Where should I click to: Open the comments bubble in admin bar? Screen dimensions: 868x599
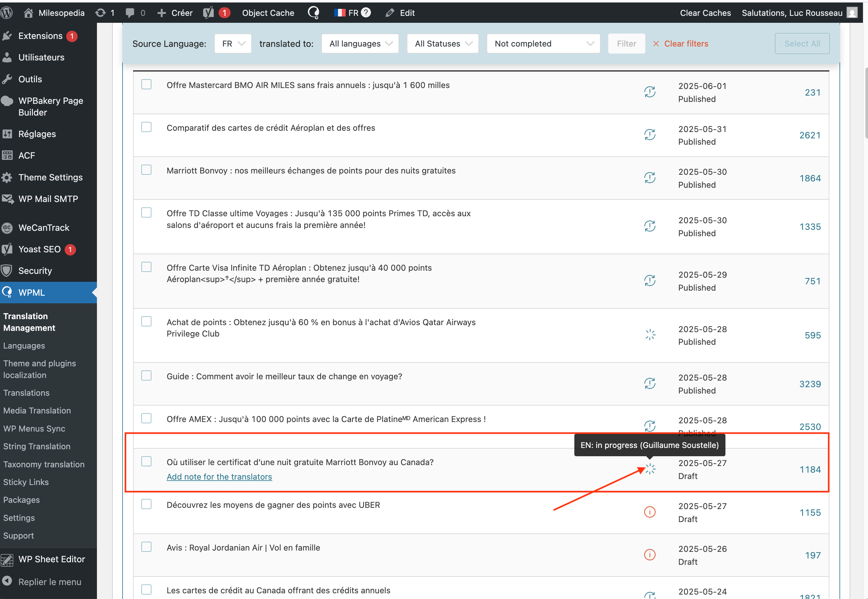pyautogui.click(x=130, y=13)
